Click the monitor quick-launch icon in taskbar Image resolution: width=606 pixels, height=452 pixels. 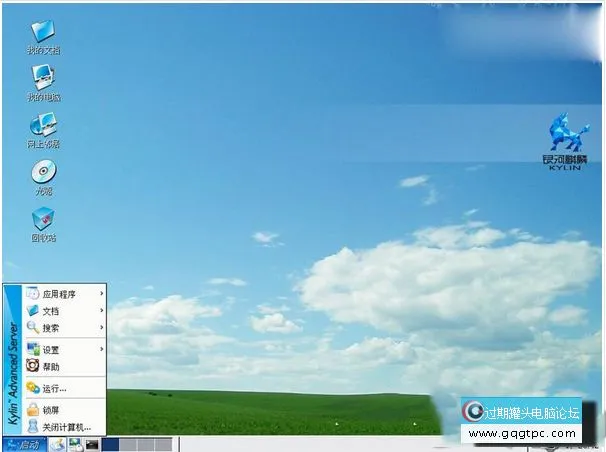[x=75, y=444]
